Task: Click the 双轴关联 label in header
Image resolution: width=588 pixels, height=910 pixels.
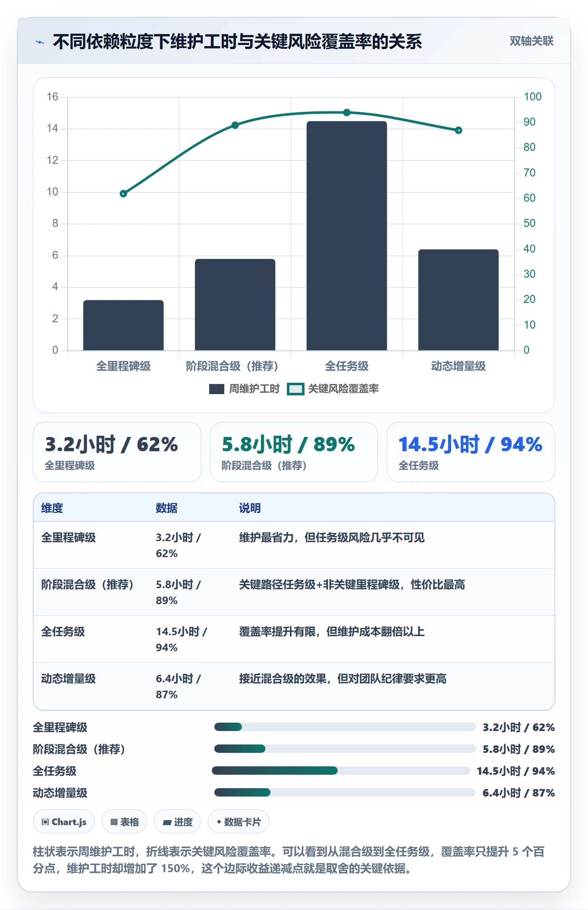Action: click(531, 41)
